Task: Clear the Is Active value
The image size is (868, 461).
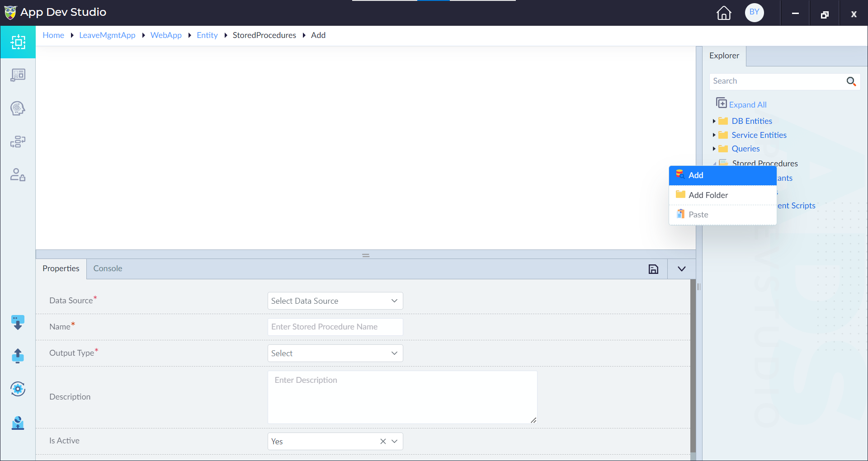Action: click(383, 442)
